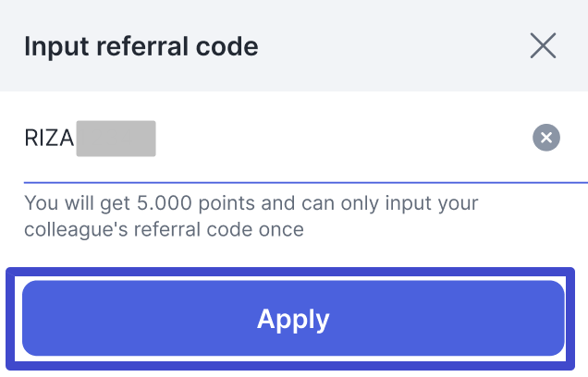Clear the referral code text field
Image resolution: width=588 pixels, height=377 pixels.
tap(546, 139)
